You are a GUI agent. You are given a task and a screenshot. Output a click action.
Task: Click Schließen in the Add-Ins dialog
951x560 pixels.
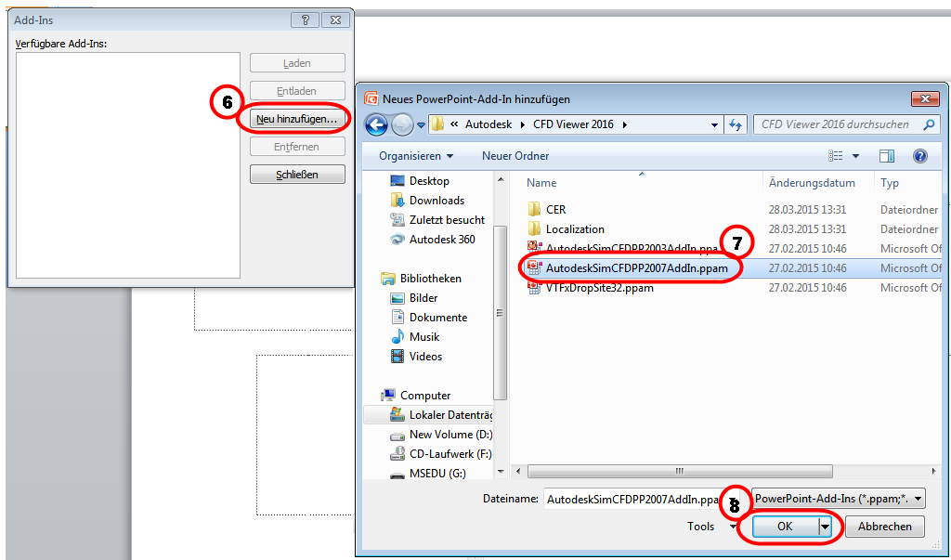pyautogui.click(x=297, y=175)
